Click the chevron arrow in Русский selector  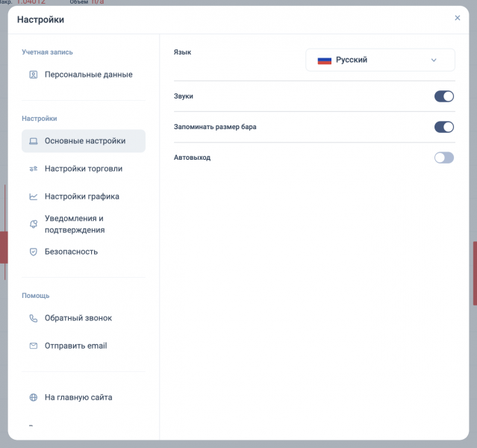point(434,60)
